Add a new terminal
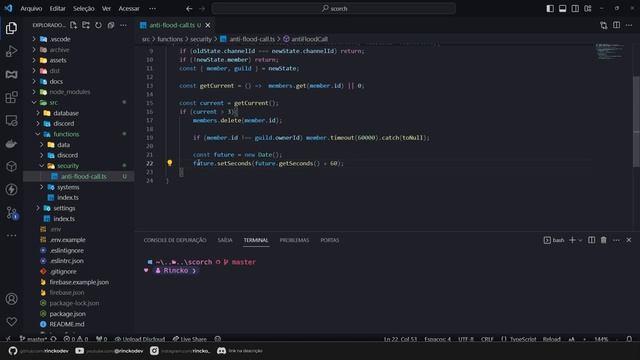Viewport: 640px width, 360px height. [572, 240]
